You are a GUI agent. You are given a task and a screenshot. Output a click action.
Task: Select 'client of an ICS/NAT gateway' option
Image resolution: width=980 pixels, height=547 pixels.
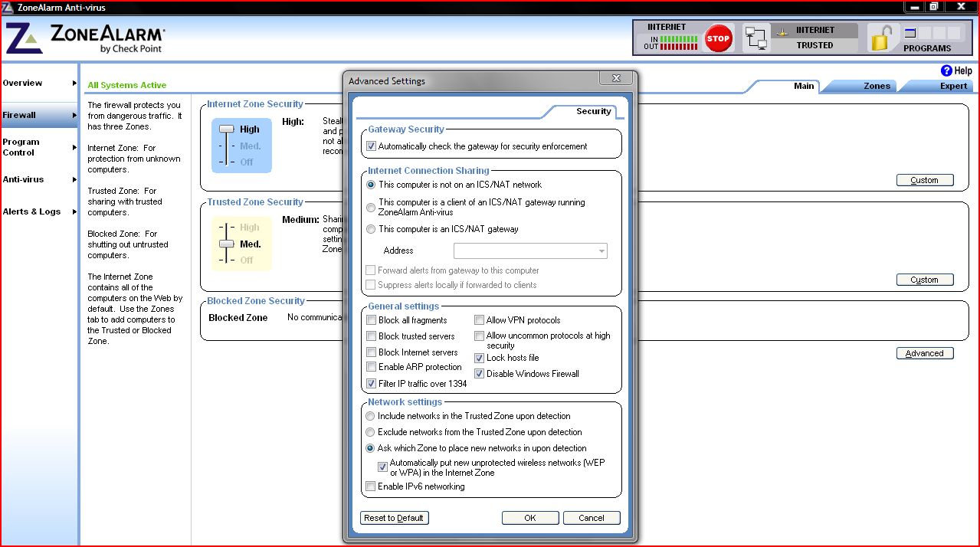click(371, 208)
